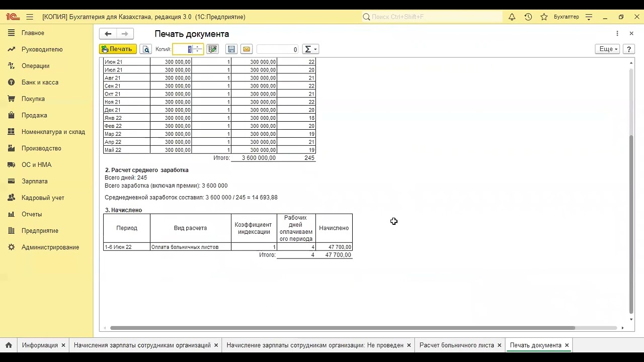The image size is (644, 362).
Task: Switch to the Информация tab
Action: coord(40,345)
